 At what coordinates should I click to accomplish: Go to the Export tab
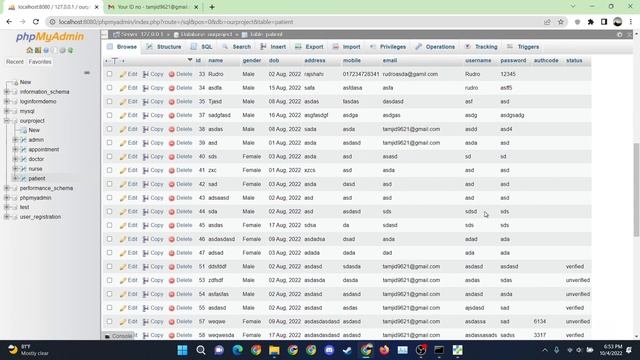(309, 47)
